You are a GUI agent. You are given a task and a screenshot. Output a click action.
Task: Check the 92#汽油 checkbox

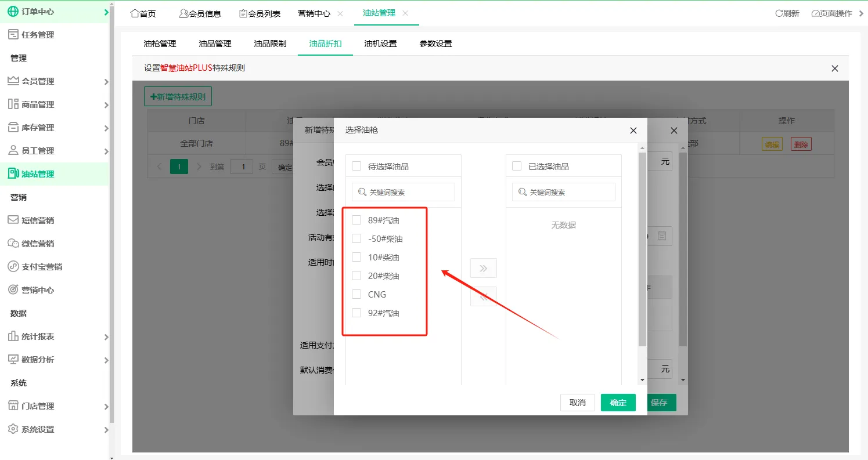tap(356, 313)
